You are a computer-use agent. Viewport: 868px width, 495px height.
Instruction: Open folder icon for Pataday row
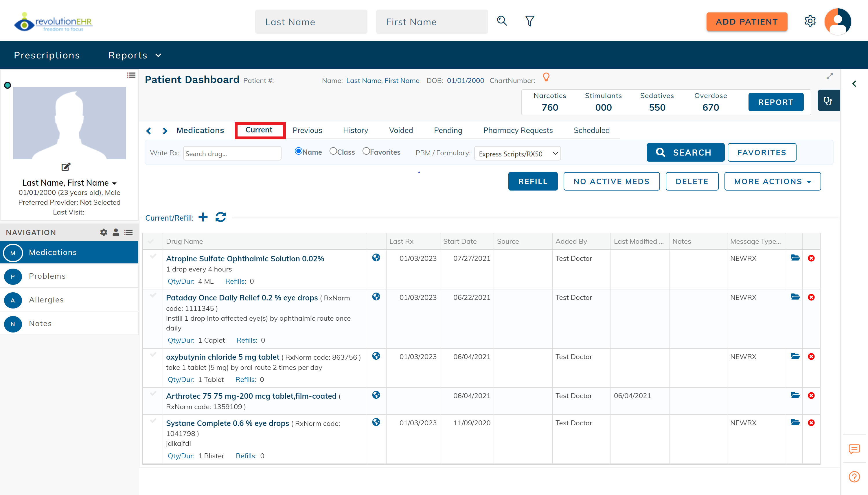[x=795, y=297]
